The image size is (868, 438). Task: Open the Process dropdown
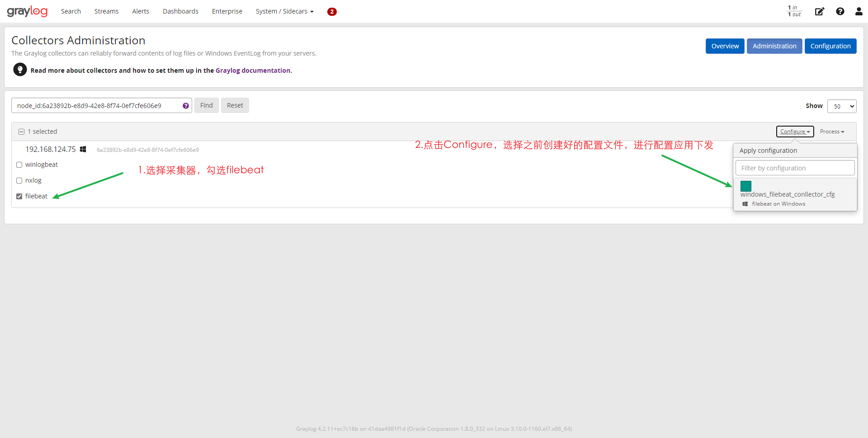tap(832, 132)
